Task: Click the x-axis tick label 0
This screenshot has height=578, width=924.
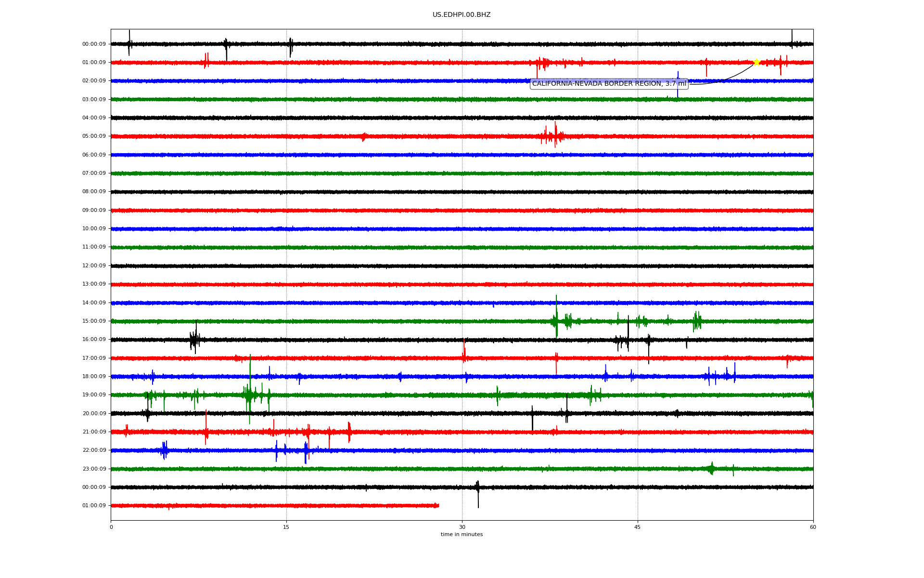Action: pos(111,527)
